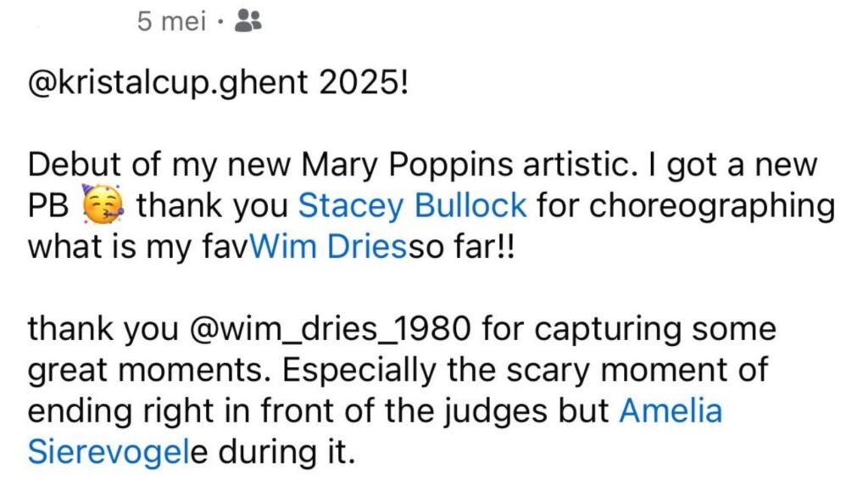The height and width of the screenshot is (497, 868).
Task: Click the letters "PB" before the emoji
Action: click(x=48, y=205)
